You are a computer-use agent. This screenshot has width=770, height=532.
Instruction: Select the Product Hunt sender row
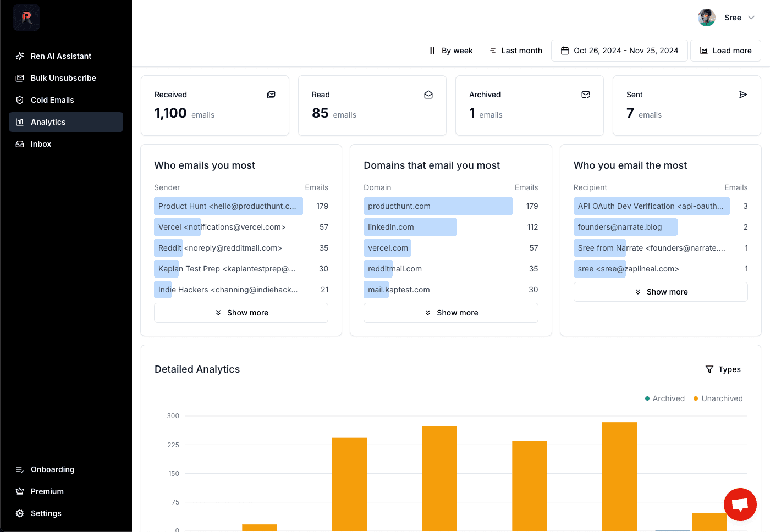tap(241, 206)
